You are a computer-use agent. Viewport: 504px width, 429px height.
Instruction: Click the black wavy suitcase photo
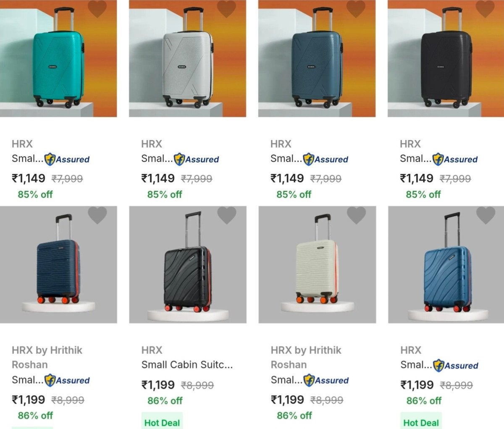187,269
